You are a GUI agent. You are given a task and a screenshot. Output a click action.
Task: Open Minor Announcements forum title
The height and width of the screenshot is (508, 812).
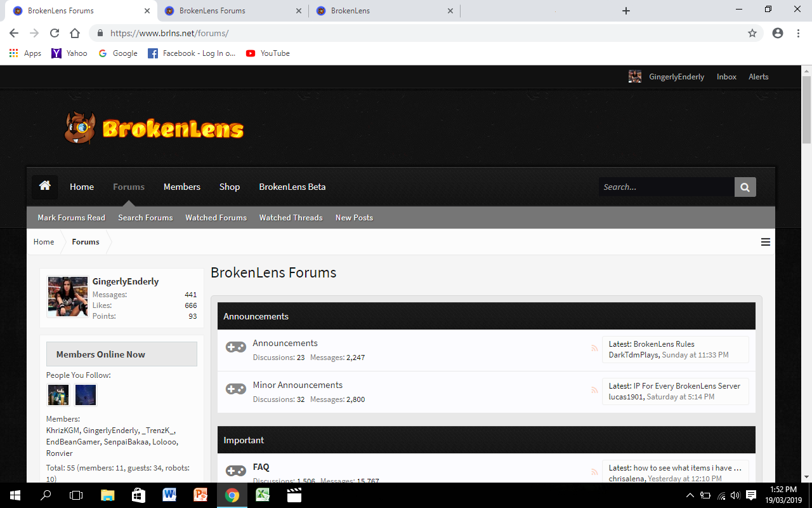(x=298, y=385)
